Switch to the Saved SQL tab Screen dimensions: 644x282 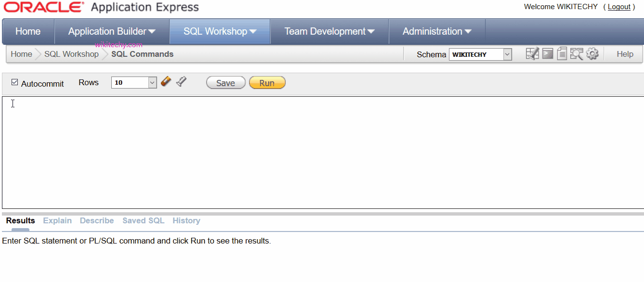(143, 221)
